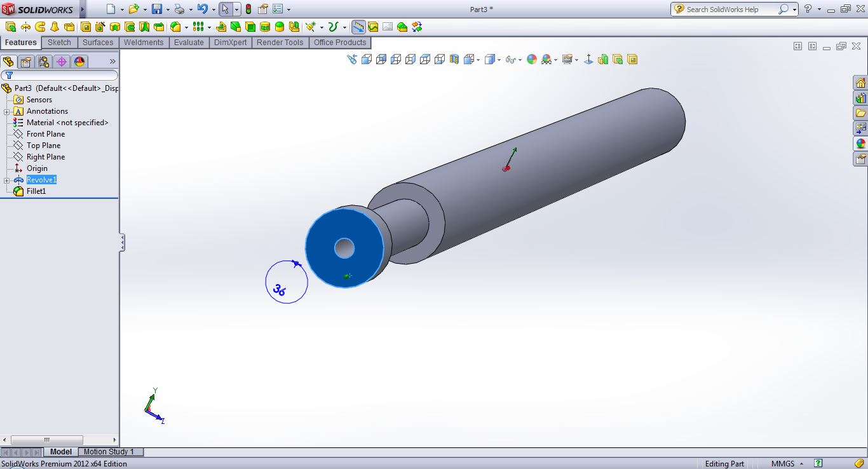Open the Motion Study 1 tab

pyautogui.click(x=109, y=452)
